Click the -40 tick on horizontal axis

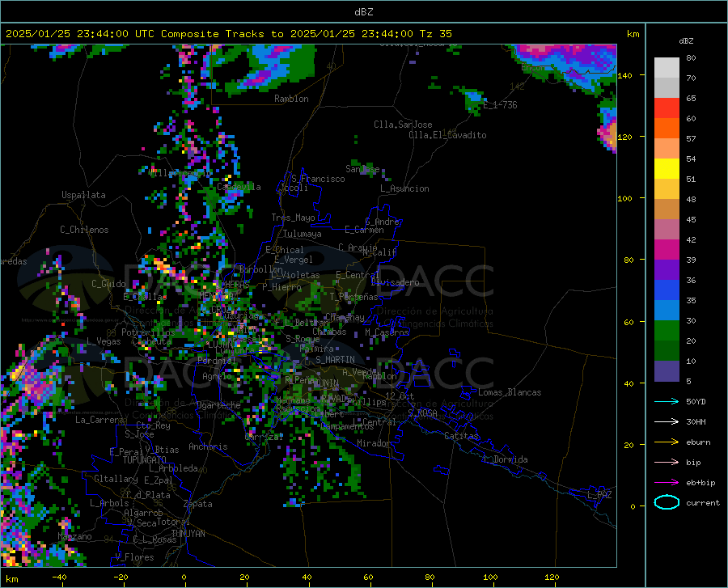[x=59, y=577]
